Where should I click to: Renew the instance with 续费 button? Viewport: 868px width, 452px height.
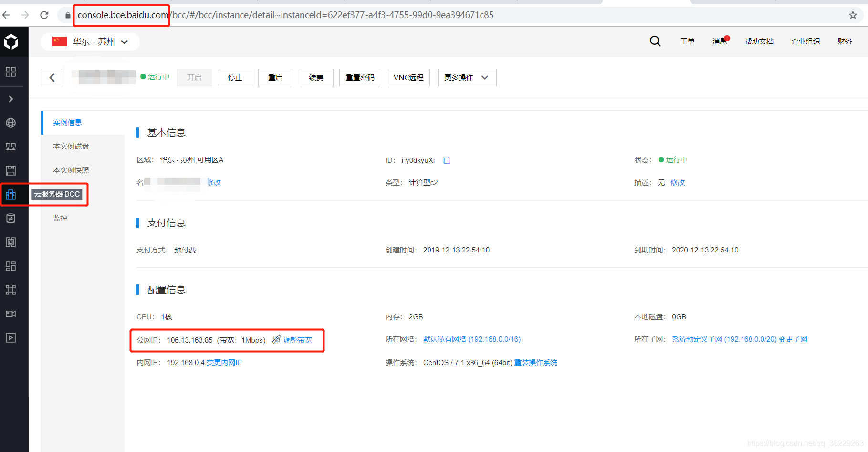316,77
